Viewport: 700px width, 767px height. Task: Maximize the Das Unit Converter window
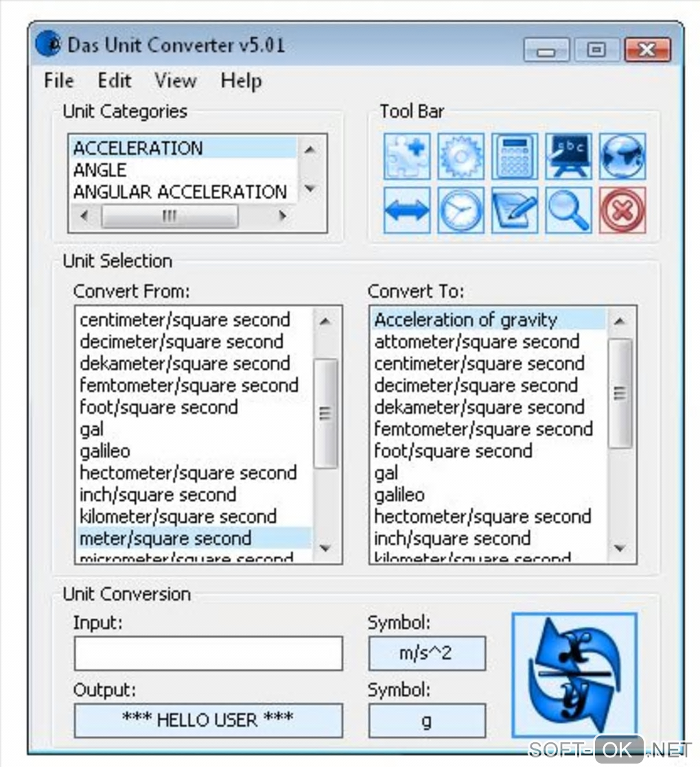tap(596, 50)
